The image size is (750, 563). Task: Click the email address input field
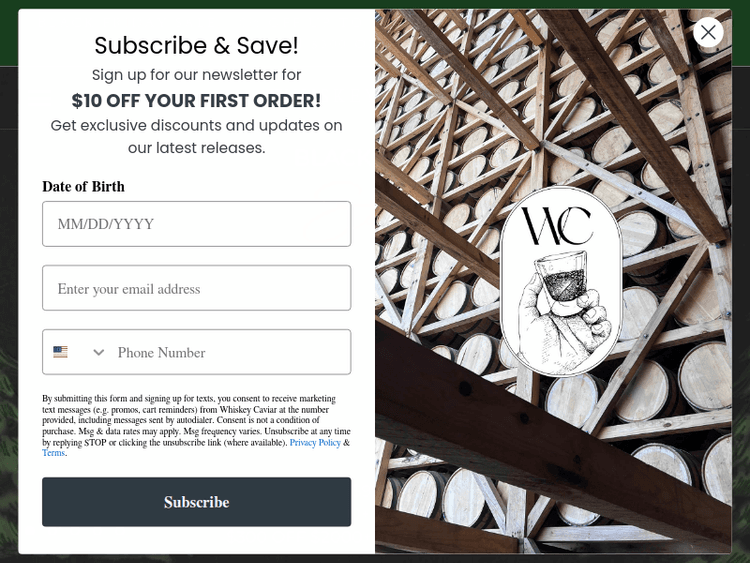[197, 288]
